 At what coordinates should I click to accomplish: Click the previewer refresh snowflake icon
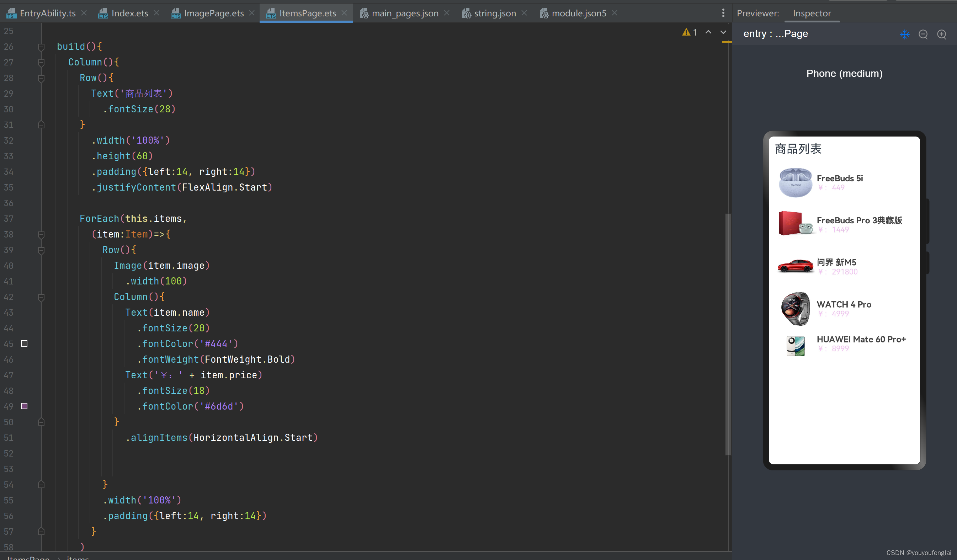coord(905,34)
